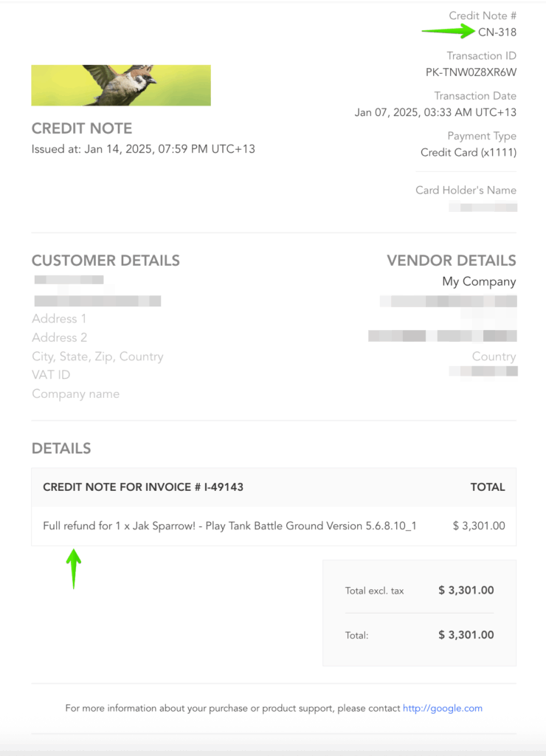Click the sparrow bird logo image

(121, 85)
